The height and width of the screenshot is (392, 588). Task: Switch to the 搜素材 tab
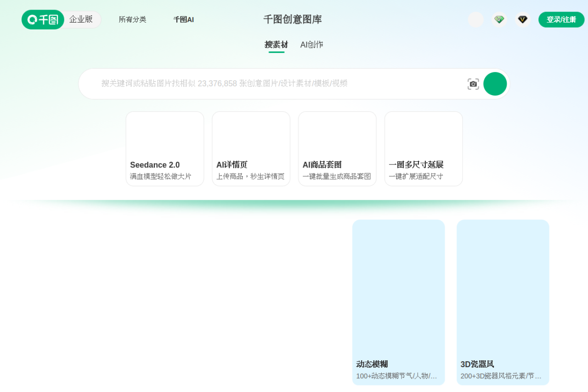(x=276, y=45)
